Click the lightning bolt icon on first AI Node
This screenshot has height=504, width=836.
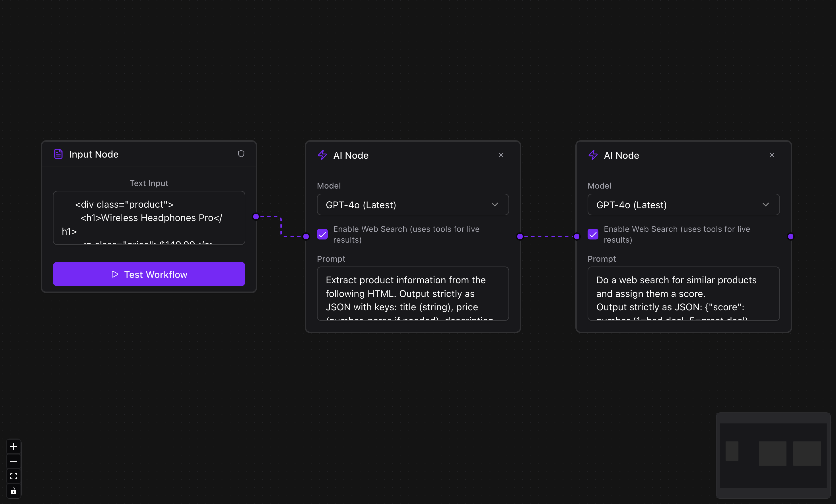pyautogui.click(x=322, y=155)
